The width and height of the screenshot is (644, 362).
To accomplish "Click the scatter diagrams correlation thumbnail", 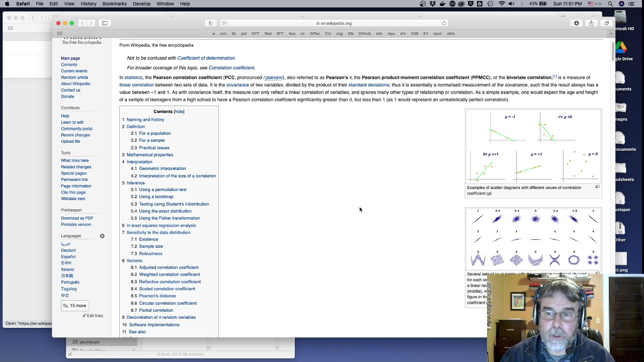I will [533, 146].
